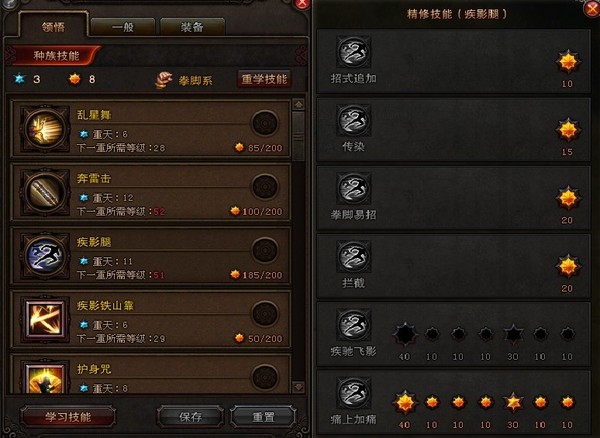
Task: Click the 招式追加 refinement icon
Action: [x=354, y=52]
